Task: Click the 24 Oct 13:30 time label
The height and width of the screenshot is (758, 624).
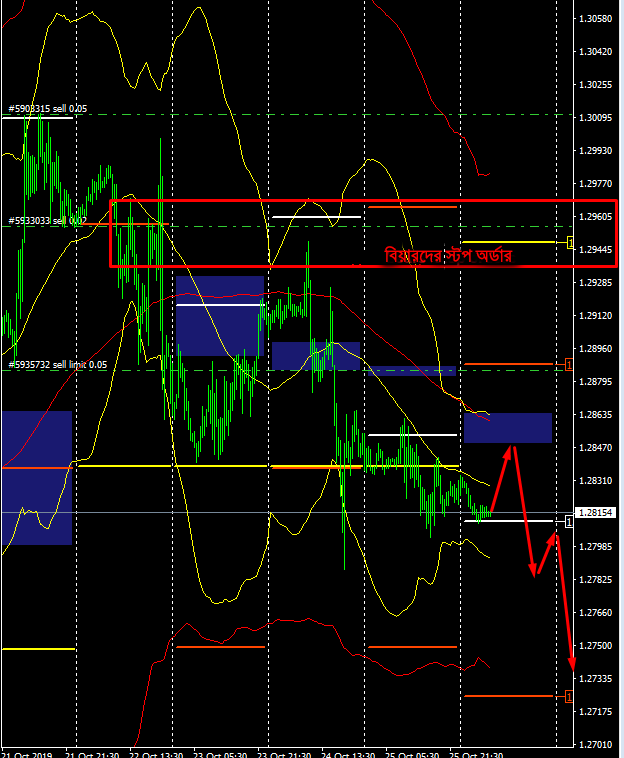Action: (350, 752)
